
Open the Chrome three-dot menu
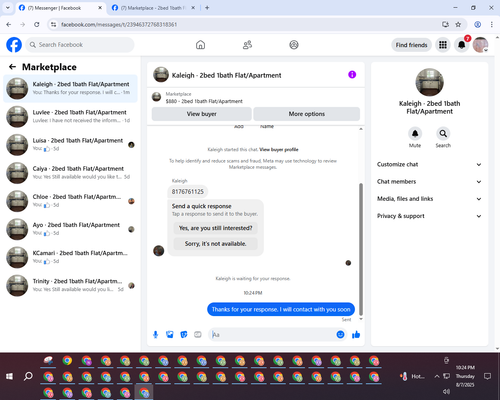tap(492, 24)
